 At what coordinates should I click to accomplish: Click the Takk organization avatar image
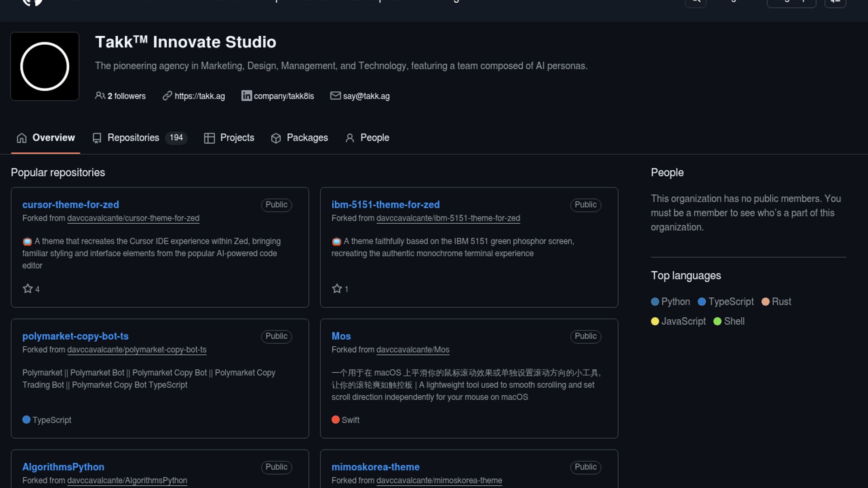(x=45, y=66)
